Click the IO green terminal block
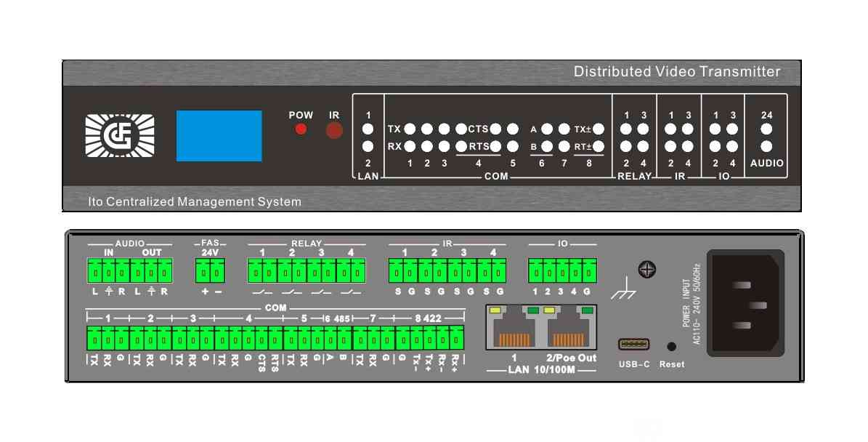Viewport: 868px width, 442px height. click(x=562, y=273)
